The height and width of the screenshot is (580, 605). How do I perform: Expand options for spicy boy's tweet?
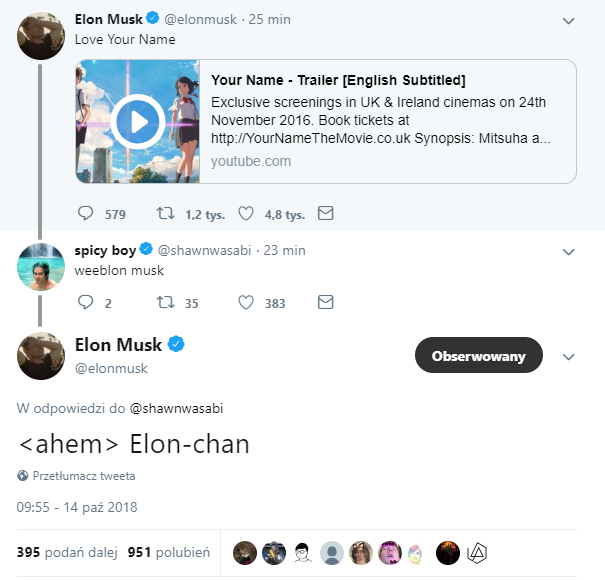pyautogui.click(x=569, y=250)
